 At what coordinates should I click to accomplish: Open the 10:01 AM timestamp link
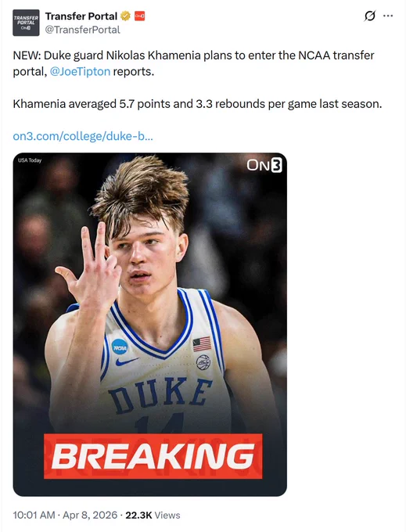pos(34,515)
